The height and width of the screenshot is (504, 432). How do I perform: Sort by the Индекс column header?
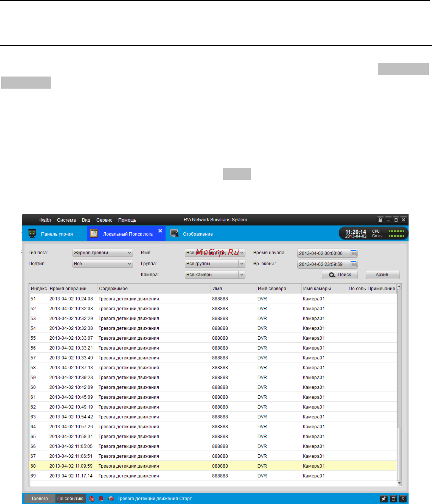39,289
